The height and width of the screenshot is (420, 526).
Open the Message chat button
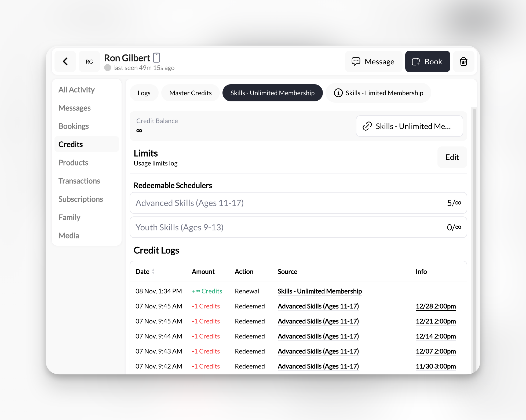pos(373,61)
